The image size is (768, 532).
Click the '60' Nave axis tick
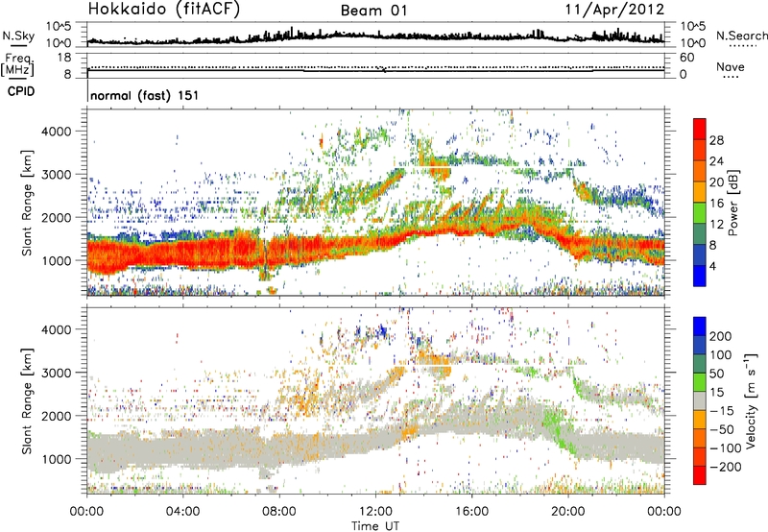[x=686, y=58]
